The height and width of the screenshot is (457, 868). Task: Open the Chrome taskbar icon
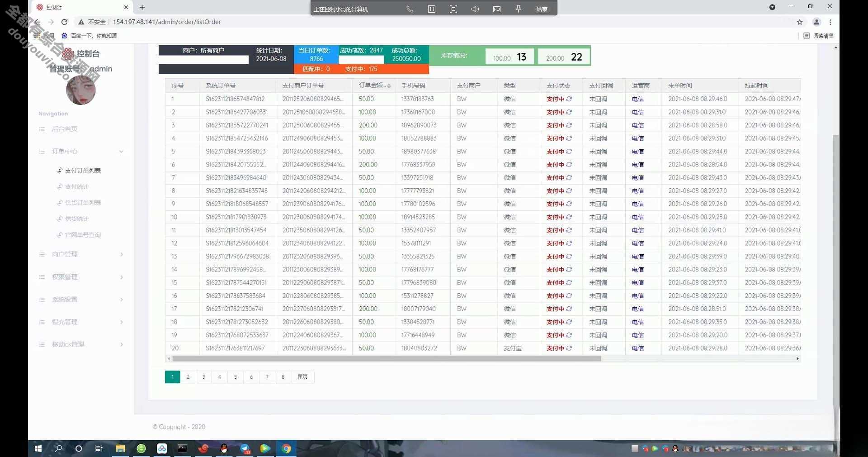(x=286, y=448)
